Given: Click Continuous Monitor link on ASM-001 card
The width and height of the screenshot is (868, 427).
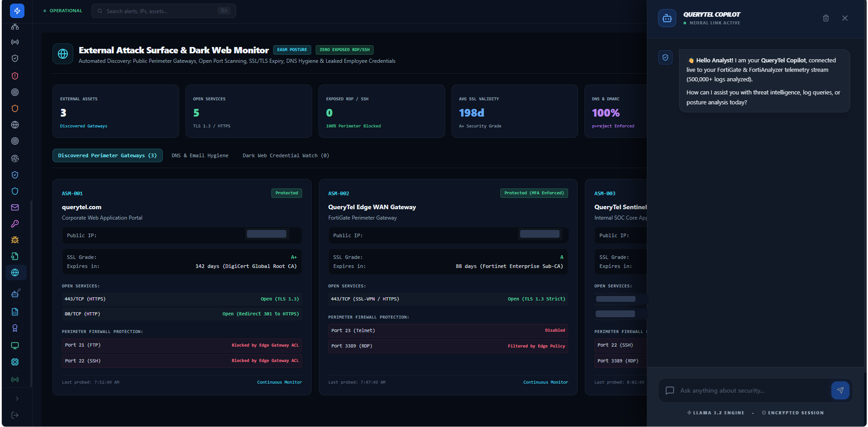Looking at the screenshot, I should tap(280, 382).
